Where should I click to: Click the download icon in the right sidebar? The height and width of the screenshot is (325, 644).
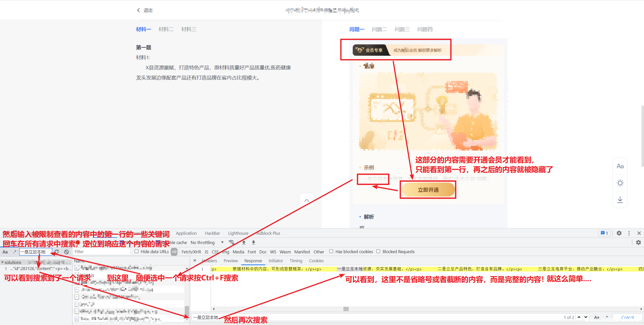620,200
